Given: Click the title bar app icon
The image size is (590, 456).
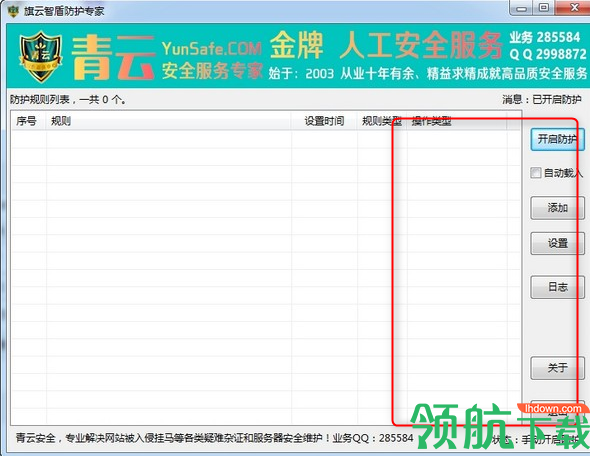Looking at the screenshot, I should pos(14,11).
